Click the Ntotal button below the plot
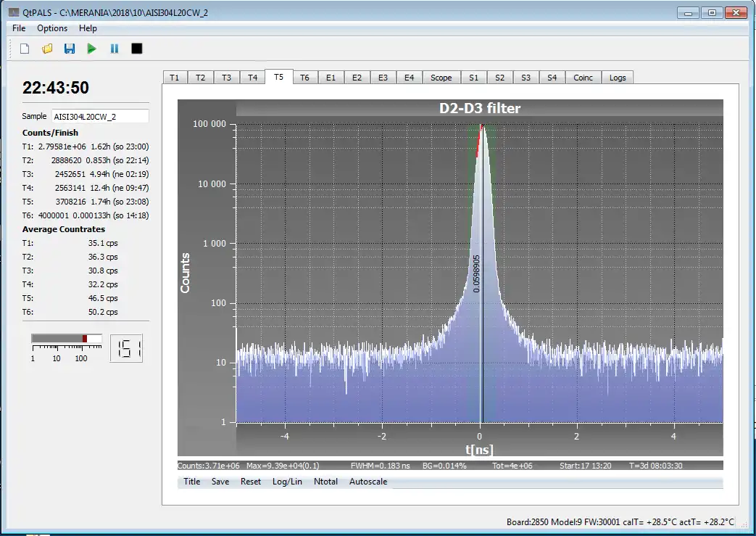The height and width of the screenshot is (536, 756). tap(325, 482)
